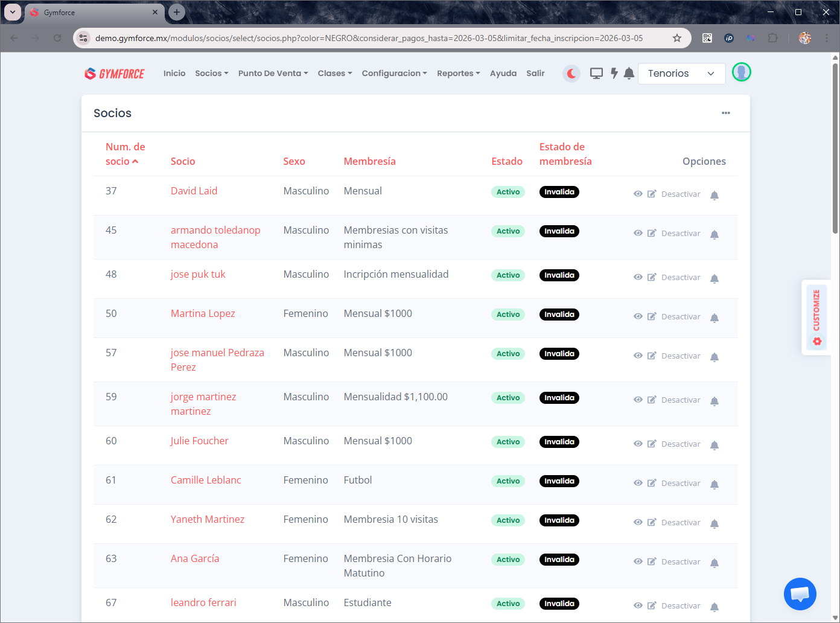The height and width of the screenshot is (623, 840).
Task: Open the Customize side panel tab
Action: pyautogui.click(x=816, y=317)
